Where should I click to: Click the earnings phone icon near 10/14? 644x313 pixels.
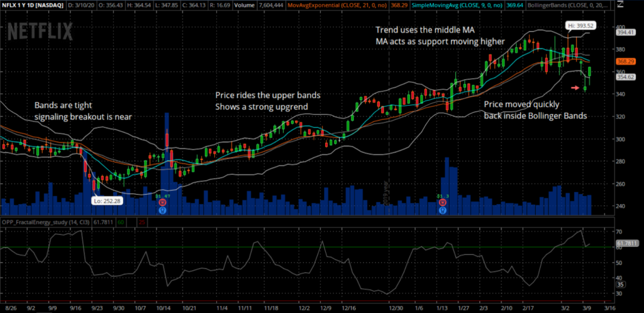(162, 203)
